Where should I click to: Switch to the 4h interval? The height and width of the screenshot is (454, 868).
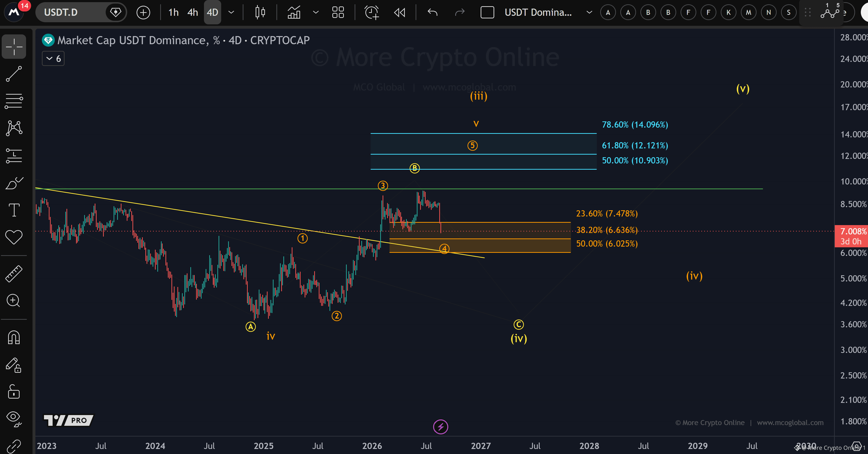[x=193, y=12]
